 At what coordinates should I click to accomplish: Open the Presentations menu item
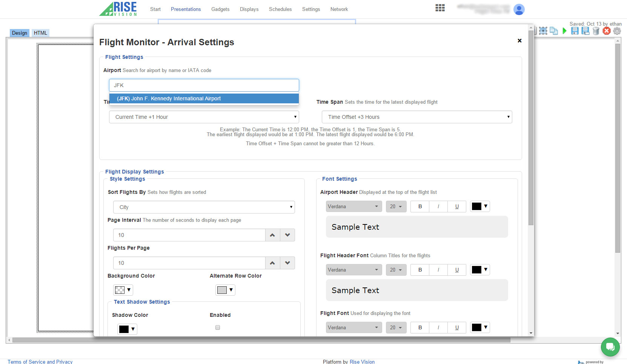(186, 9)
